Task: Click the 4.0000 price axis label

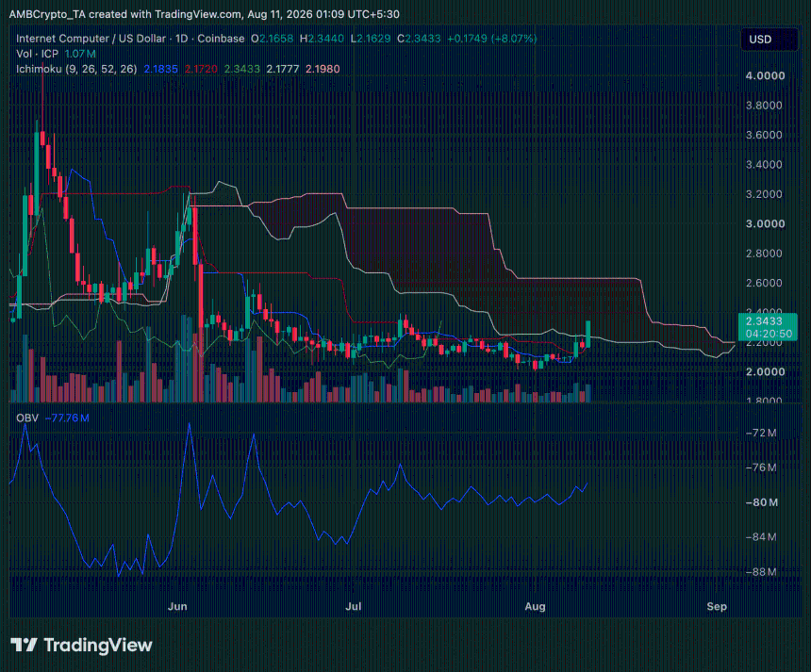Action: click(x=765, y=75)
